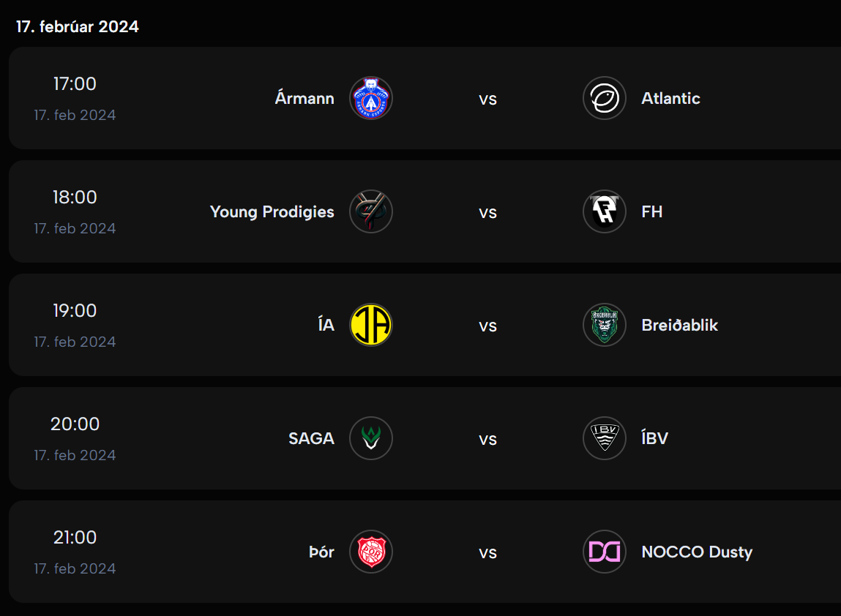Viewport: 841px width, 616px height.
Task: Open the Young Prodigies logo icon
Action: point(371,211)
